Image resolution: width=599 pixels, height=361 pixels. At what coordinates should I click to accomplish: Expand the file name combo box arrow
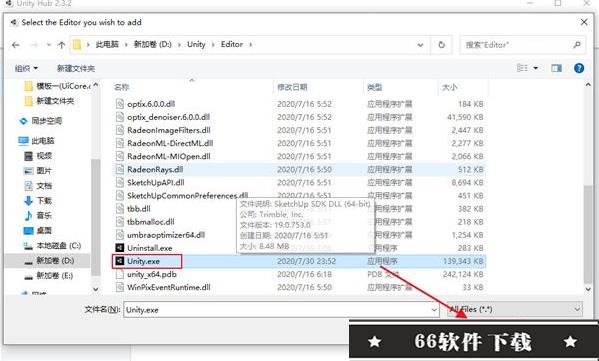coord(434,310)
